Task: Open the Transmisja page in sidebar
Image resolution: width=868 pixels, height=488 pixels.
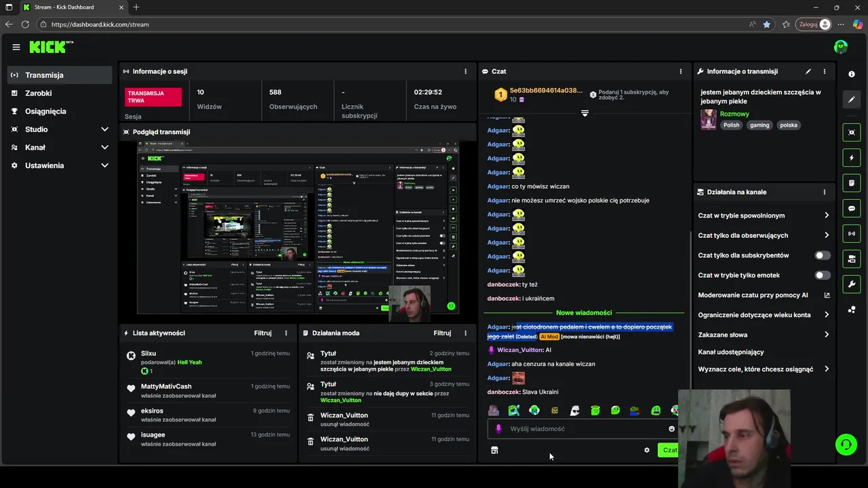Action: [x=60, y=75]
